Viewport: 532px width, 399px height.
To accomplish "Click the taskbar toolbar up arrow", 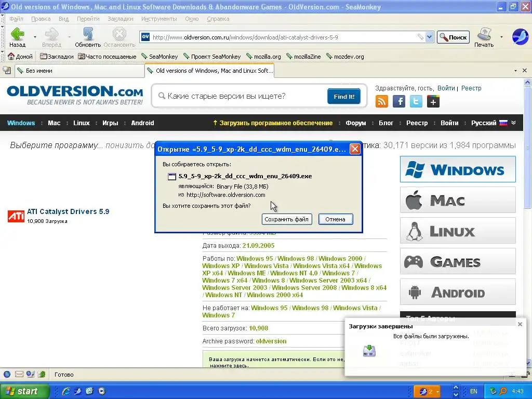I will [456, 388].
